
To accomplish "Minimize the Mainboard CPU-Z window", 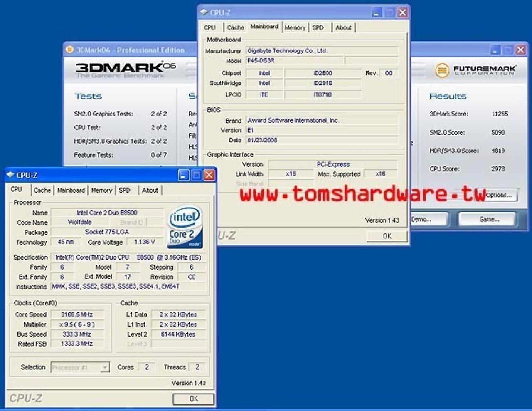I will [377, 12].
